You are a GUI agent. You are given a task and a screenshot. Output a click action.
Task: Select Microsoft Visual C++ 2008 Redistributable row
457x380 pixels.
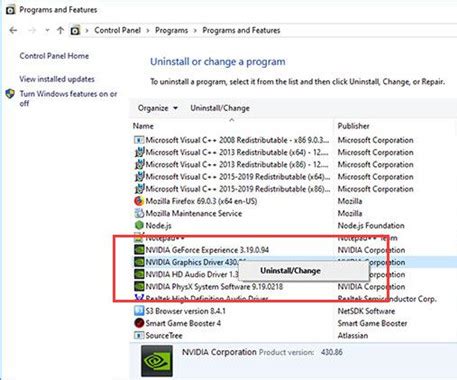click(x=237, y=140)
